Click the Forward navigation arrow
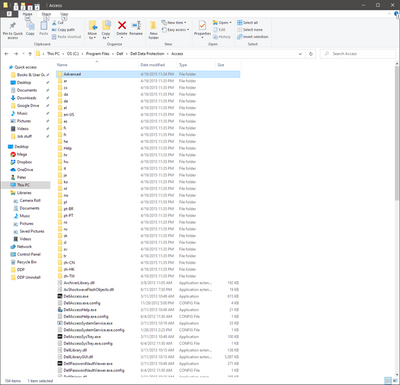This screenshot has height=385, width=400. [16, 54]
